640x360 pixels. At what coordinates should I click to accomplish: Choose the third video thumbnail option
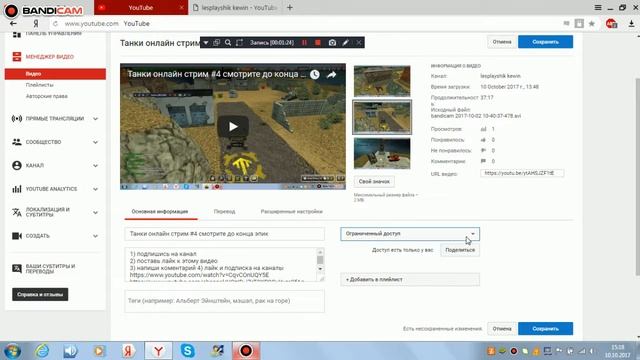click(x=382, y=153)
